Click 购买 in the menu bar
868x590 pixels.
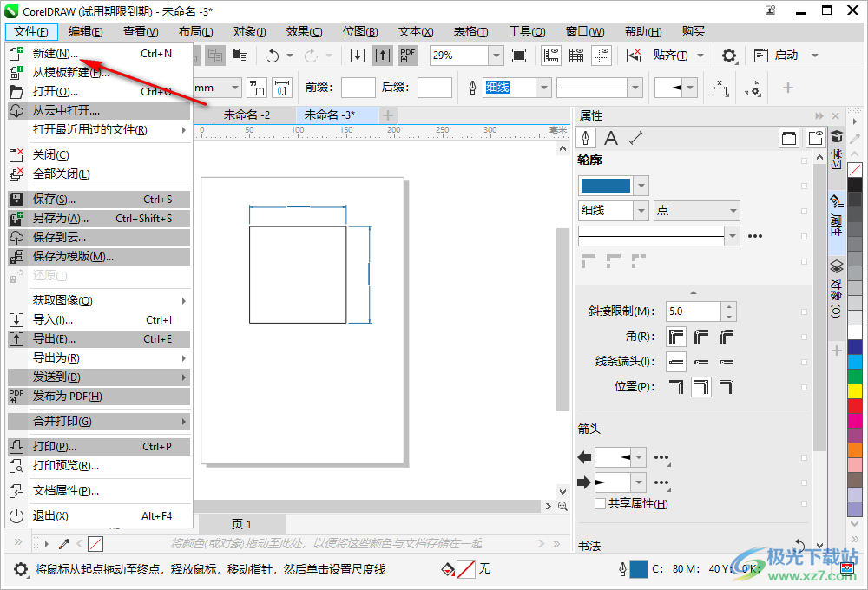click(x=693, y=31)
